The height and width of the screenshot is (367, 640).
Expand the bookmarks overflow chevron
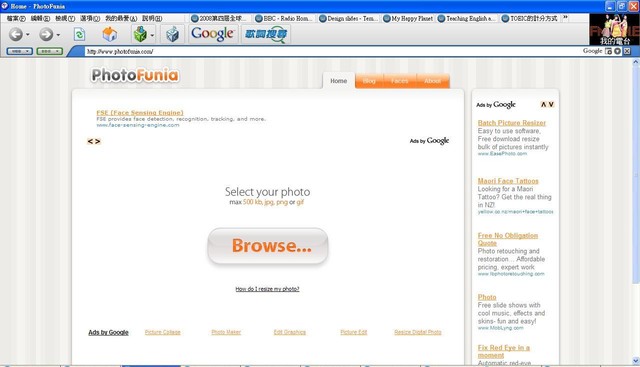pos(565,18)
